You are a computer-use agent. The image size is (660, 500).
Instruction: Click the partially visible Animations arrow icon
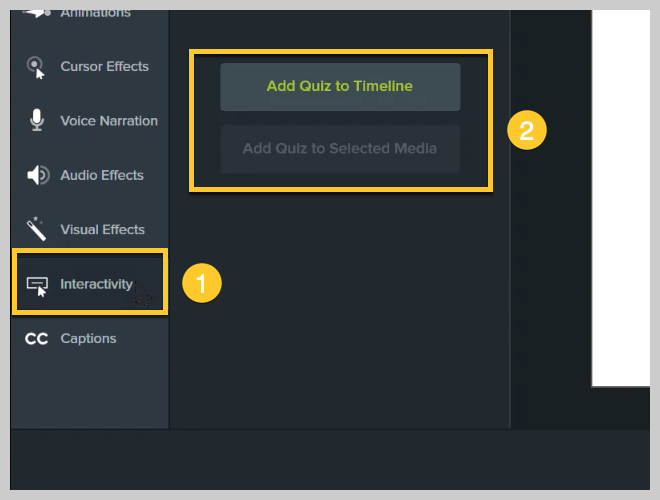coord(37,13)
